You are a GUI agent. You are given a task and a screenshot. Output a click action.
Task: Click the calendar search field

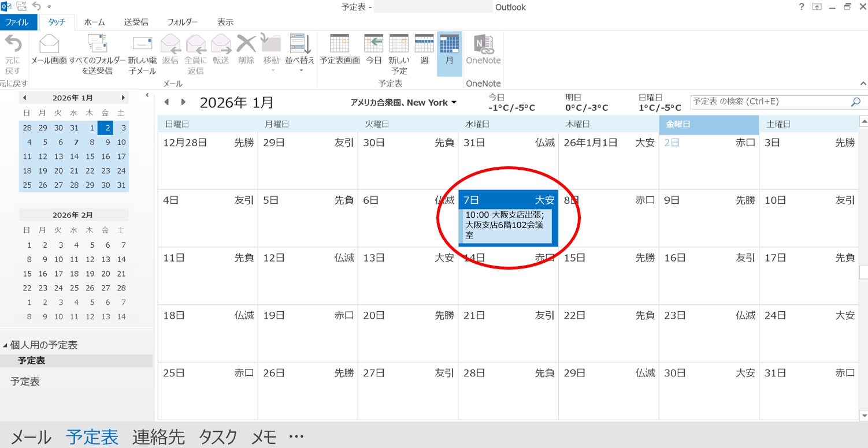point(769,102)
